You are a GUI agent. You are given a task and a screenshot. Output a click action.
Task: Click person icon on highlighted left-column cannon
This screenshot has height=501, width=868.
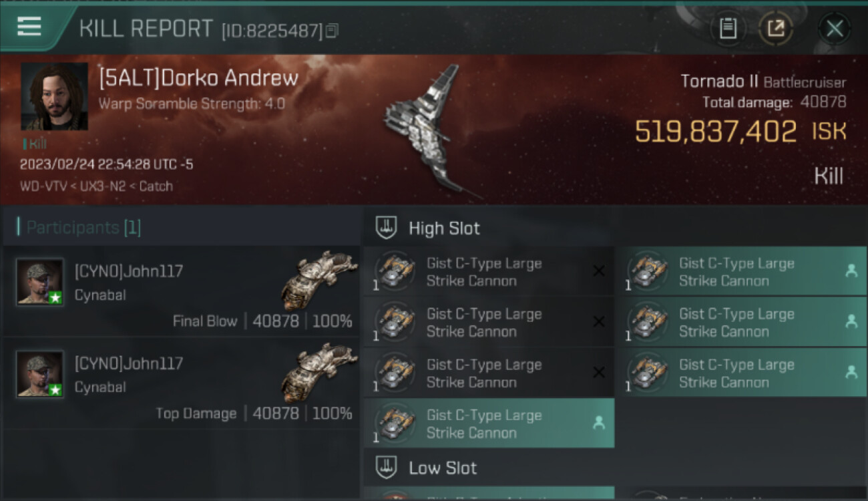pos(599,423)
